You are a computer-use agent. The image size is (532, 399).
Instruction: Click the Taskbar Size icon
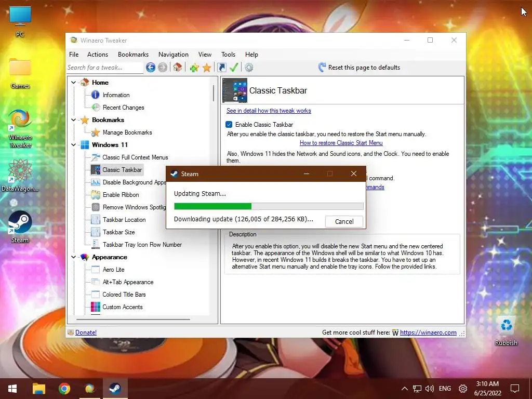tap(96, 232)
